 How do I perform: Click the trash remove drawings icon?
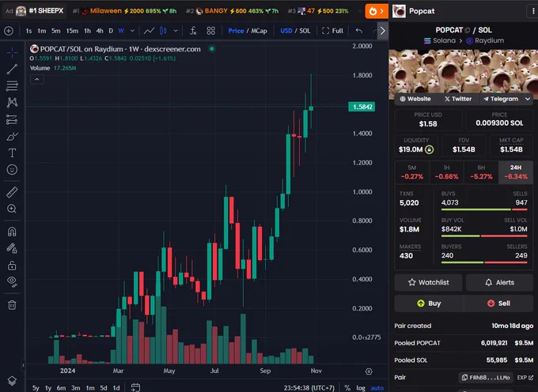pyautogui.click(x=12, y=305)
